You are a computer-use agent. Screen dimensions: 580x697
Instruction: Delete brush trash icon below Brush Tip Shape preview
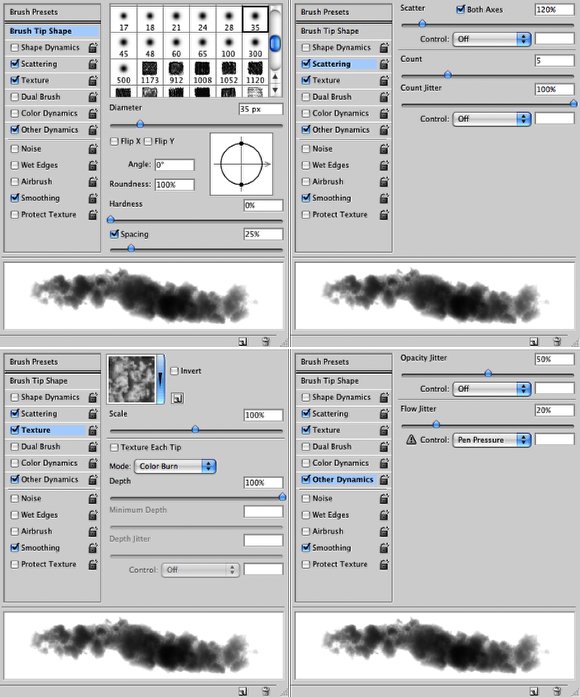tap(266, 341)
